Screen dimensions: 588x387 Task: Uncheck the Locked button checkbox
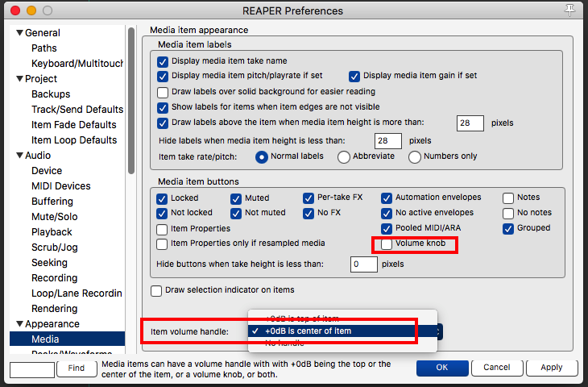(x=162, y=198)
